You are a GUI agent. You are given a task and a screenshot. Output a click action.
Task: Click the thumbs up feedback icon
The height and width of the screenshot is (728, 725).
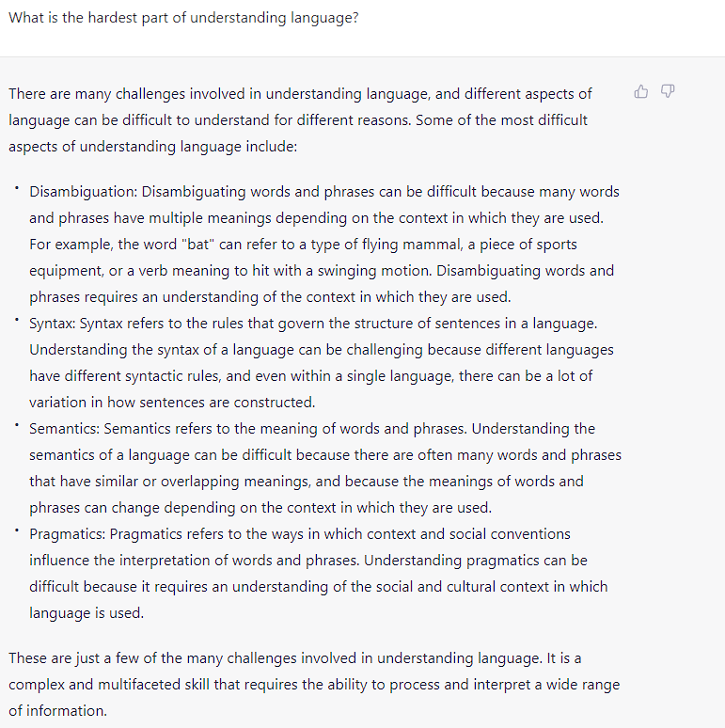tap(641, 92)
